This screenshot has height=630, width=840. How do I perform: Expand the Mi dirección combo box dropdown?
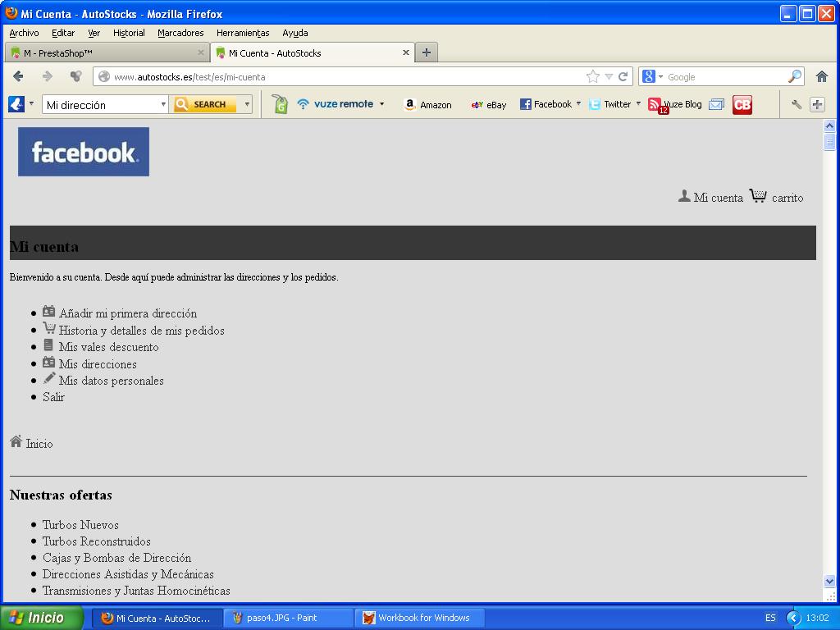(x=163, y=104)
